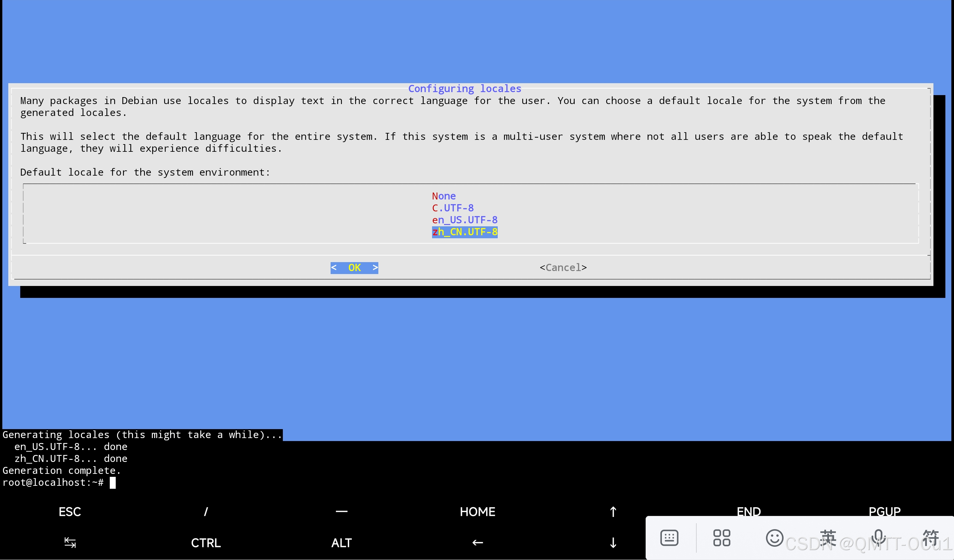Choose the C.UTF-8 locale option
This screenshot has width=954, height=560.
tap(453, 208)
